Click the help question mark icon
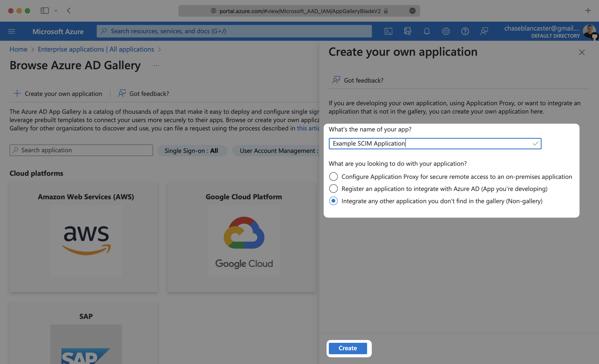The image size is (599, 364). click(465, 31)
